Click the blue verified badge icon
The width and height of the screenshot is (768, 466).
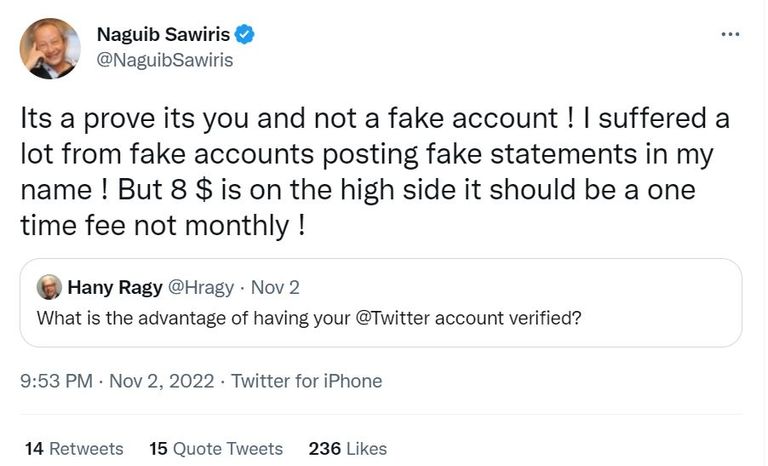245,35
